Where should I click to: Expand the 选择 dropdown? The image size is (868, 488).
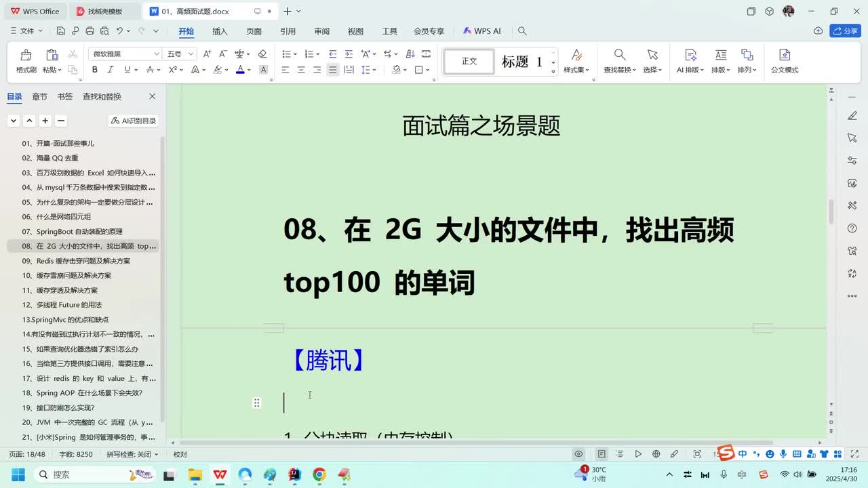click(652, 70)
